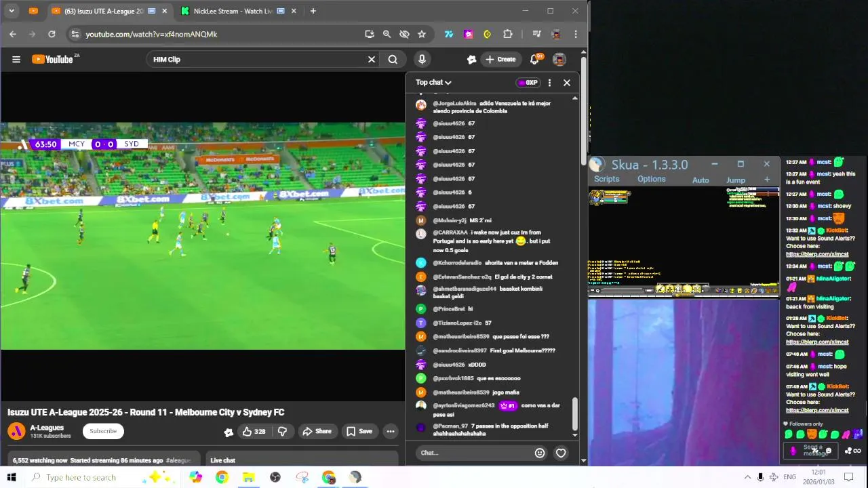Open the OBS icon on taskbar
The image size is (868, 488).
[x=275, y=477]
